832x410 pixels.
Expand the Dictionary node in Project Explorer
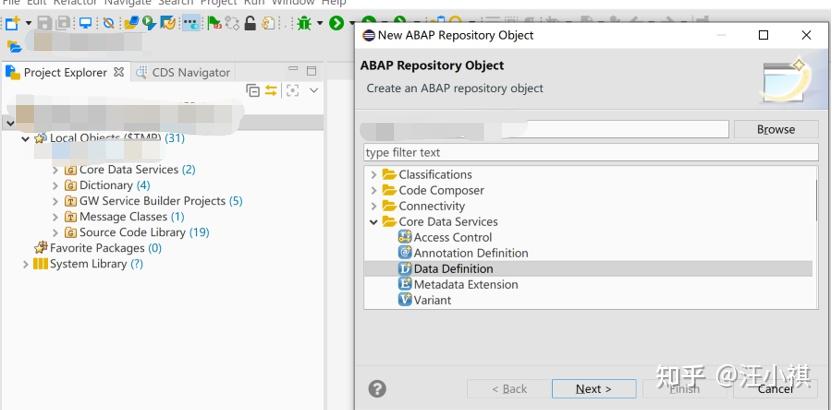55,186
